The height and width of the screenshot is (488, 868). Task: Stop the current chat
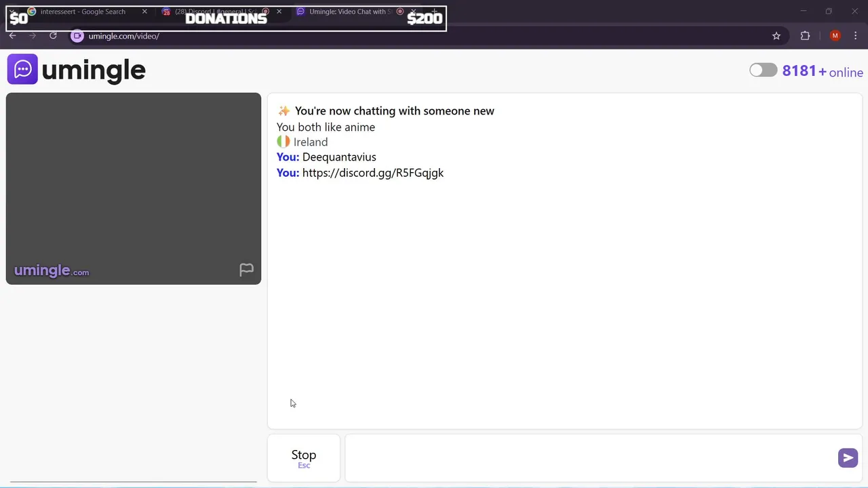[304, 458]
